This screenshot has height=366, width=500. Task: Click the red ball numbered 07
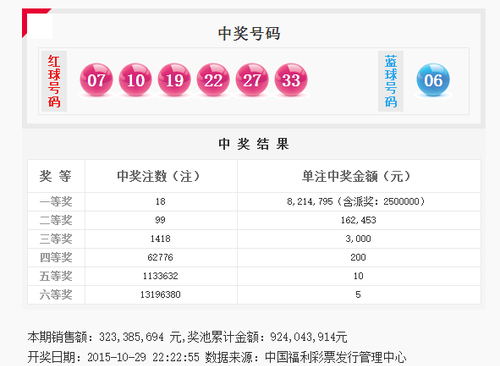coord(96,80)
